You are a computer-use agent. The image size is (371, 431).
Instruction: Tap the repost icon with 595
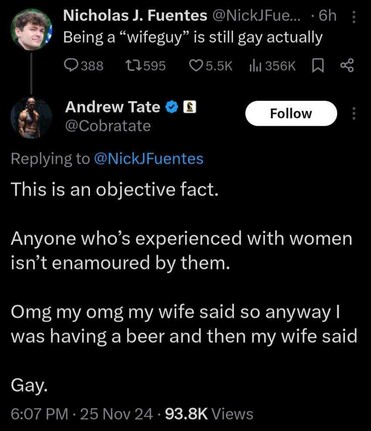point(145,66)
